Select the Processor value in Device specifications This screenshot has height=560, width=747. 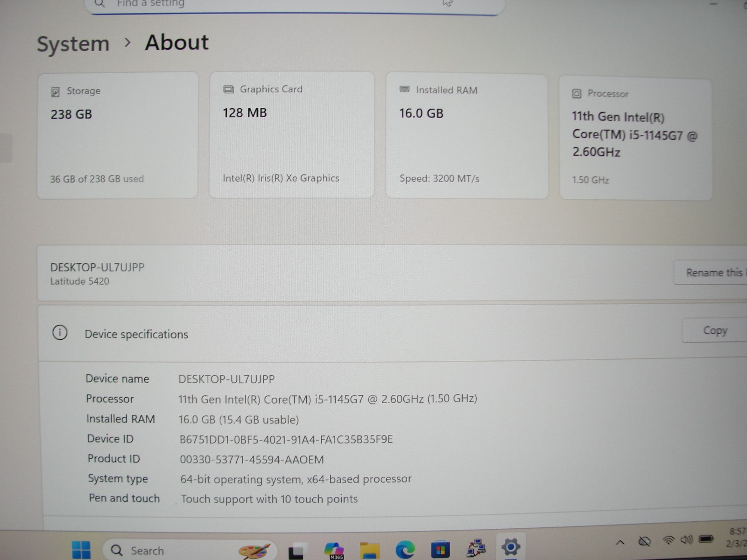click(328, 399)
